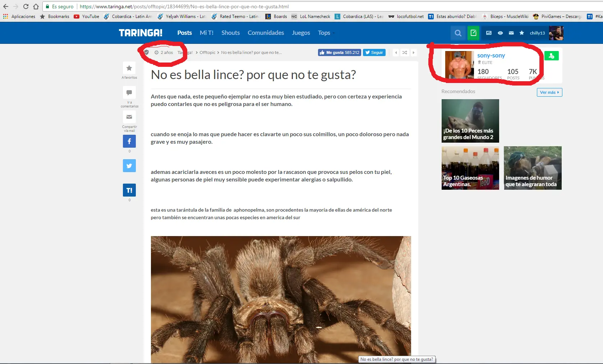Open Imagenes de humor recommended post
Screen dimensions: 603x364
point(533,168)
